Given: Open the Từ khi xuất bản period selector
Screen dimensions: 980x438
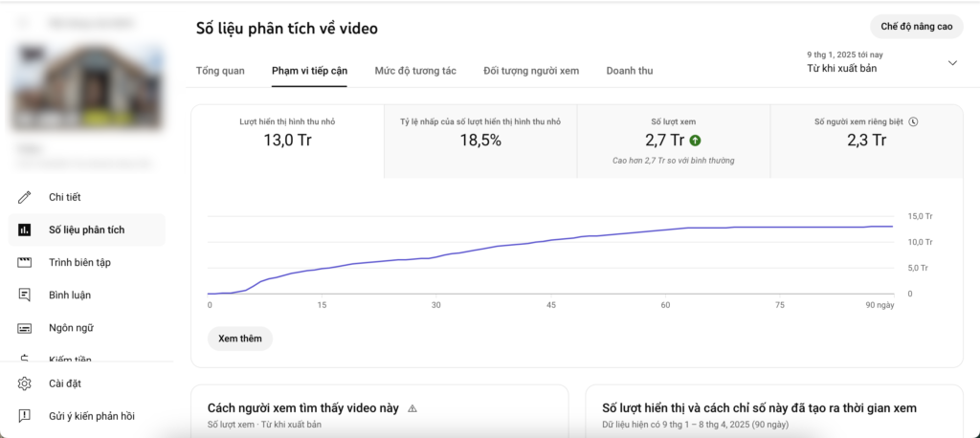Looking at the screenshot, I should point(844,68).
